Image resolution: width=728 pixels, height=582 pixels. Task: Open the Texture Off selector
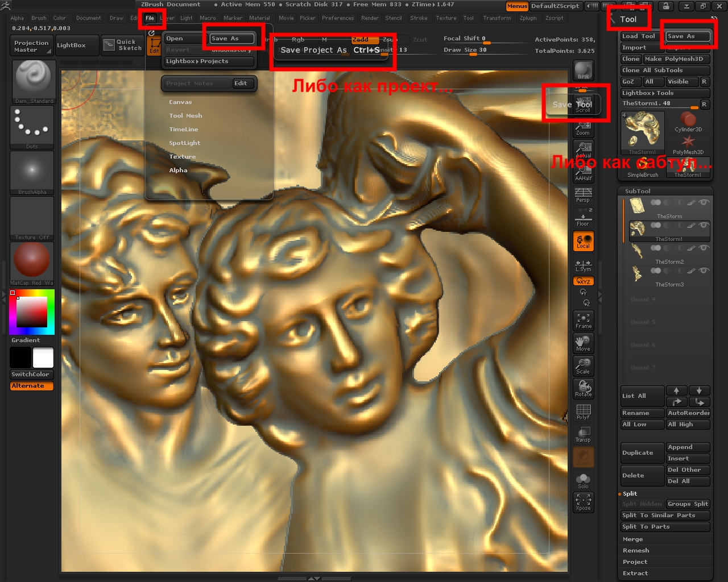coord(32,218)
